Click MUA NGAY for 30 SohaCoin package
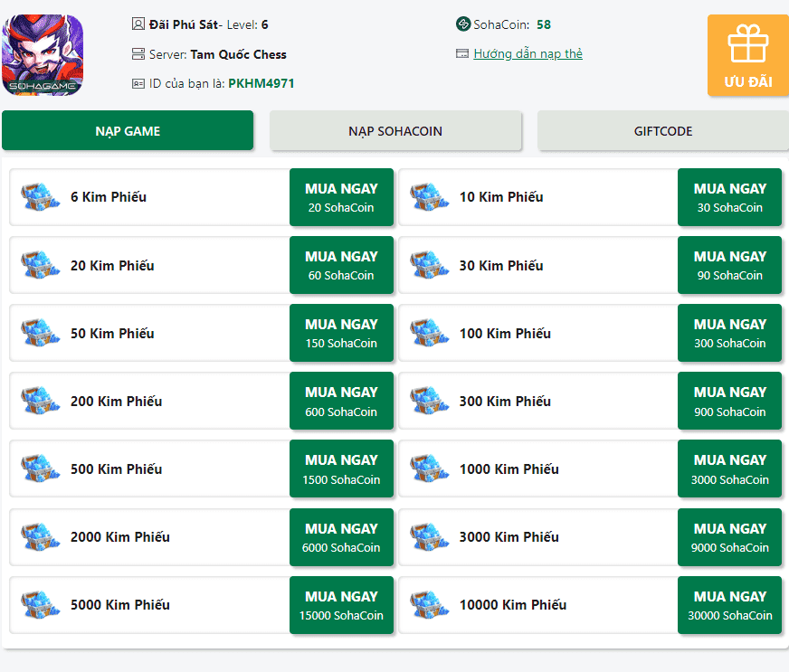 (x=729, y=197)
